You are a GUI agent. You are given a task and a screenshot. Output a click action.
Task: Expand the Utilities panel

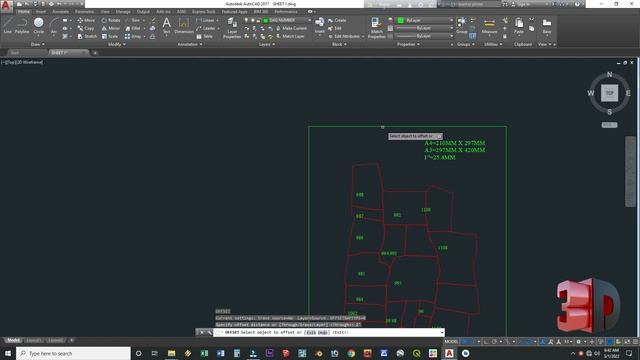pyautogui.click(x=493, y=44)
